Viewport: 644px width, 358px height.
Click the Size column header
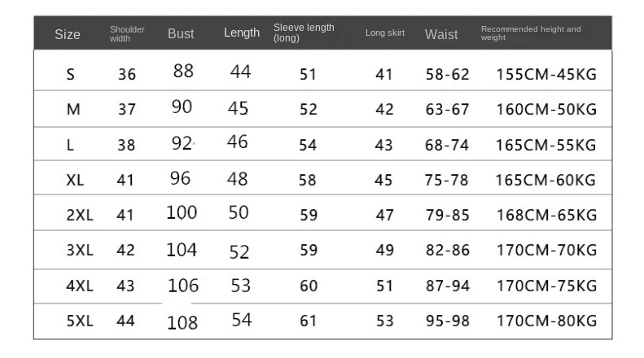(68, 34)
